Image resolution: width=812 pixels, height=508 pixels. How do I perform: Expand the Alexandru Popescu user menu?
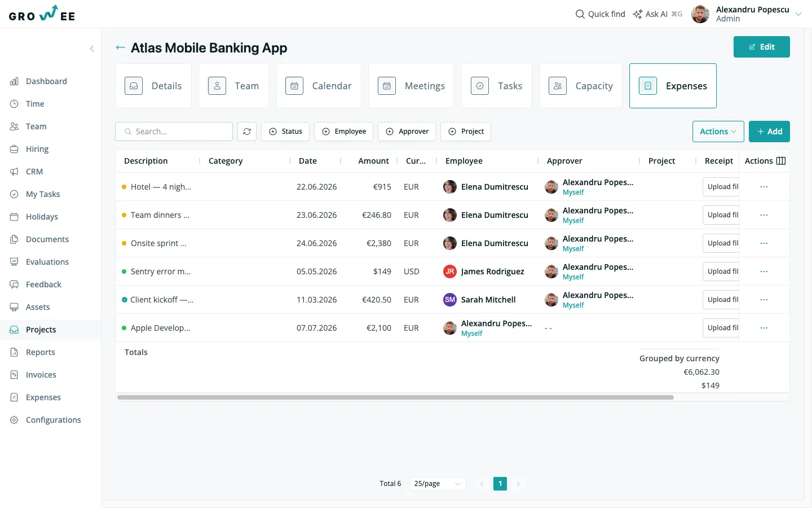(798, 14)
